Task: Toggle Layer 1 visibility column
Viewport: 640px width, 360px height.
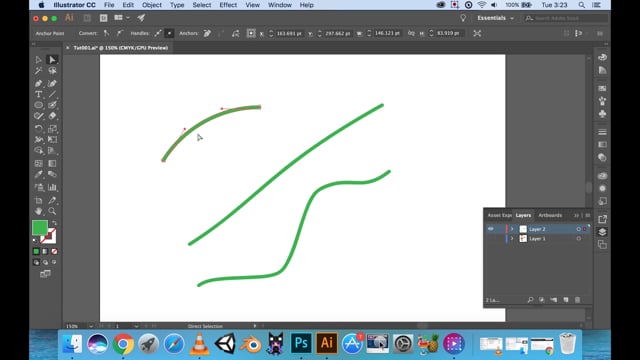Action: coord(491,239)
